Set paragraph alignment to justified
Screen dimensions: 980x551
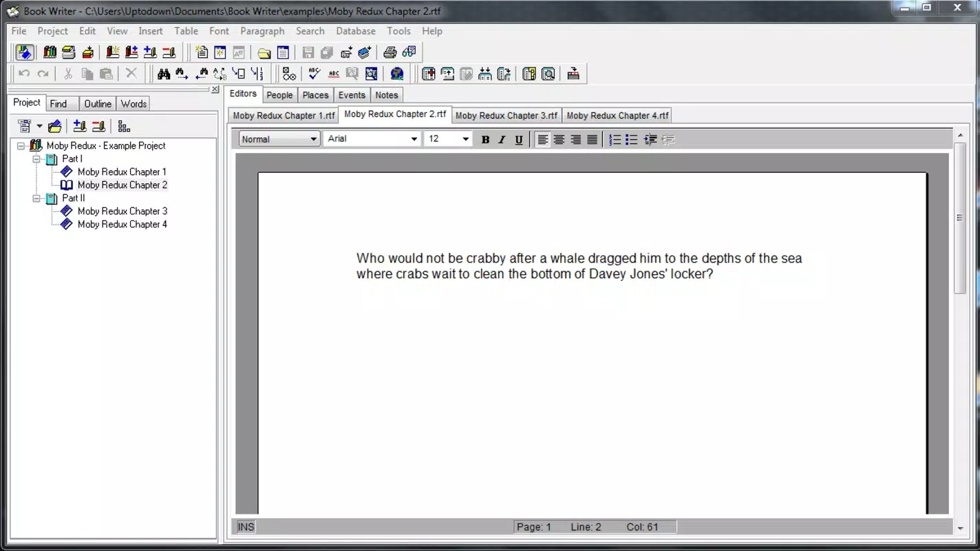(593, 140)
